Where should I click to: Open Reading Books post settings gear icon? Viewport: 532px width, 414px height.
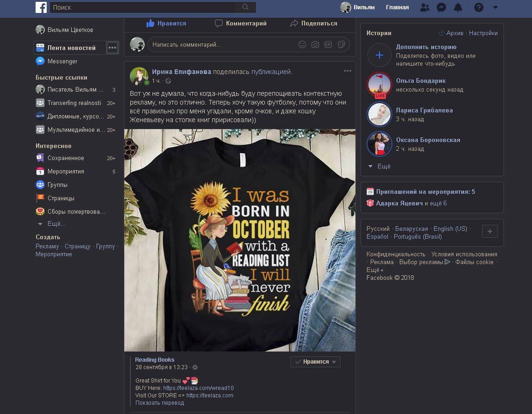[x=195, y=367]
